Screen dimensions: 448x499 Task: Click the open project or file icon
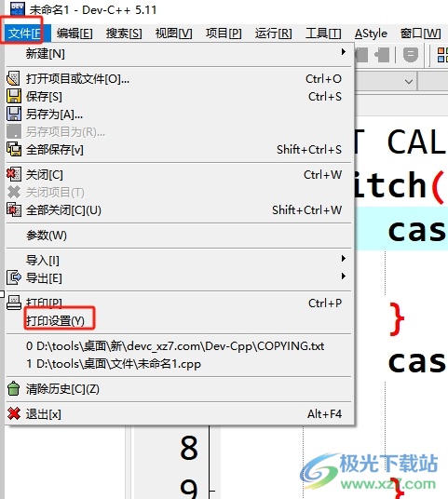tap(14, 78)
